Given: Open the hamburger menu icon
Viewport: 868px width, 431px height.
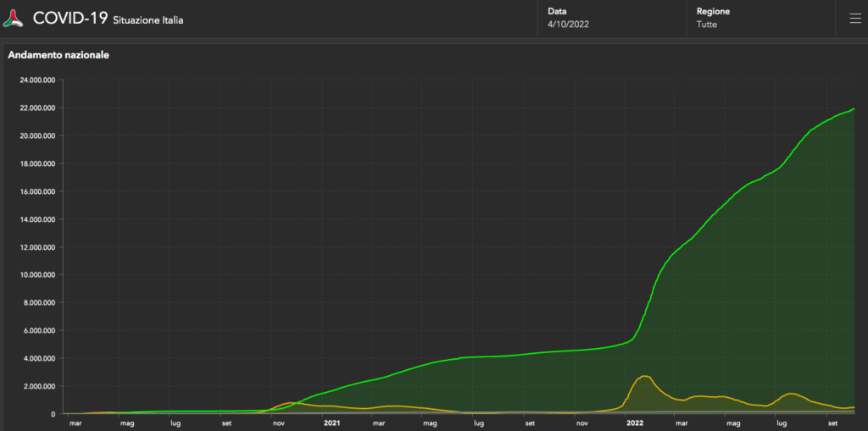Looking at the screenshot, I should pyautogui.click(x=854, y=19).
